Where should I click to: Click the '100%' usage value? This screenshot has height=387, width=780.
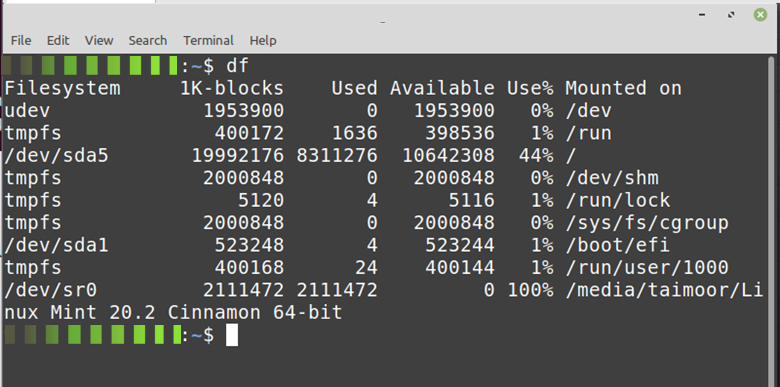[x=530, y=290]
